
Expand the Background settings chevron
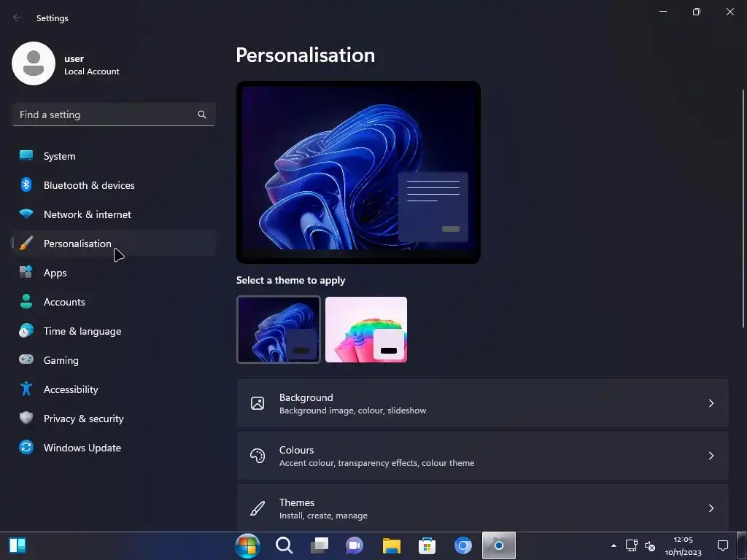pos(711,403)
